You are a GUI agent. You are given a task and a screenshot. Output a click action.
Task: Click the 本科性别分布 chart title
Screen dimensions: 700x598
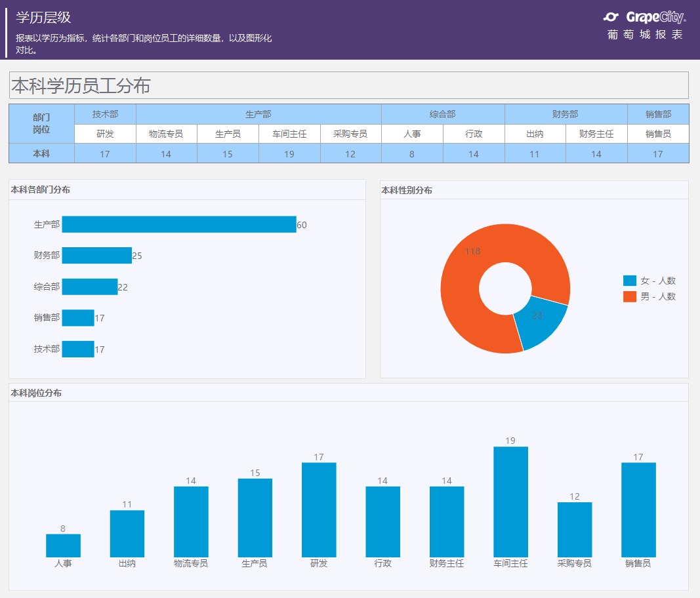(x=407, y=191)
